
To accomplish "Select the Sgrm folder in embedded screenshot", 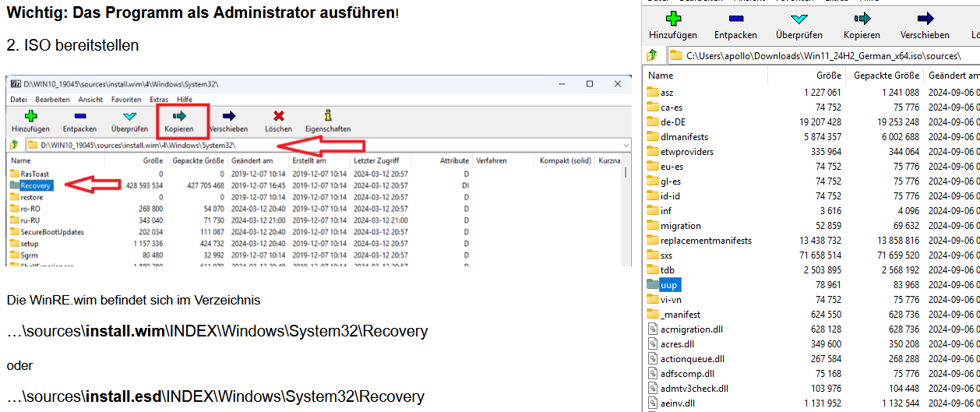I will click(24, 255).
